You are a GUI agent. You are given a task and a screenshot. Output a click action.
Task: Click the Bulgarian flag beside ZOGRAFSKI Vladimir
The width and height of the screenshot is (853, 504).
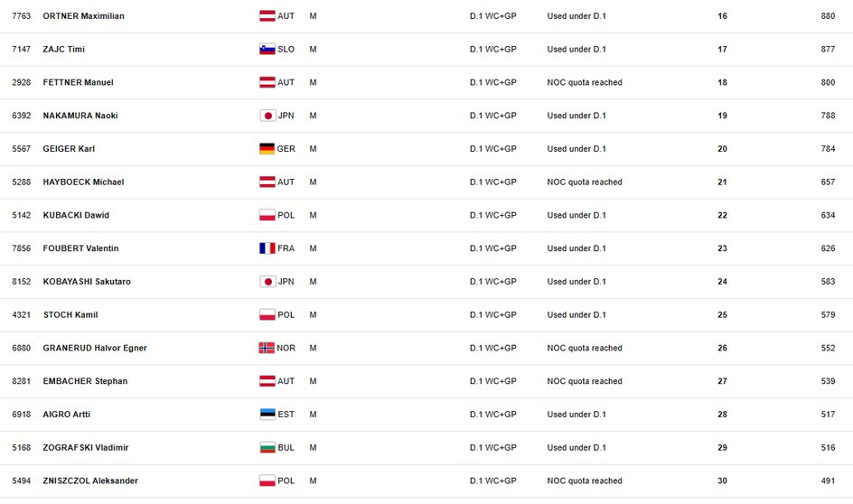click(267, 448)
